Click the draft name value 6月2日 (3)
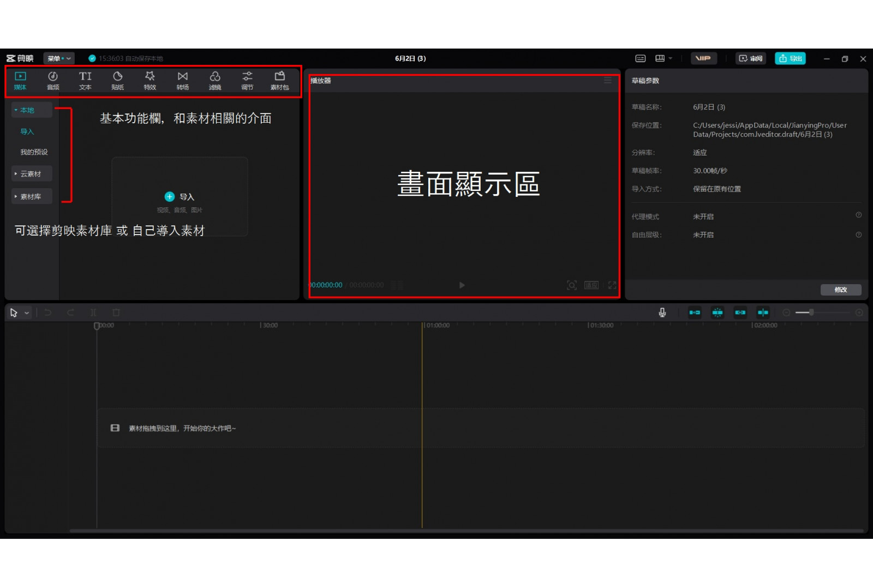Image resolution: width=873 pixels, height=588 pixels. pos(709,107)
